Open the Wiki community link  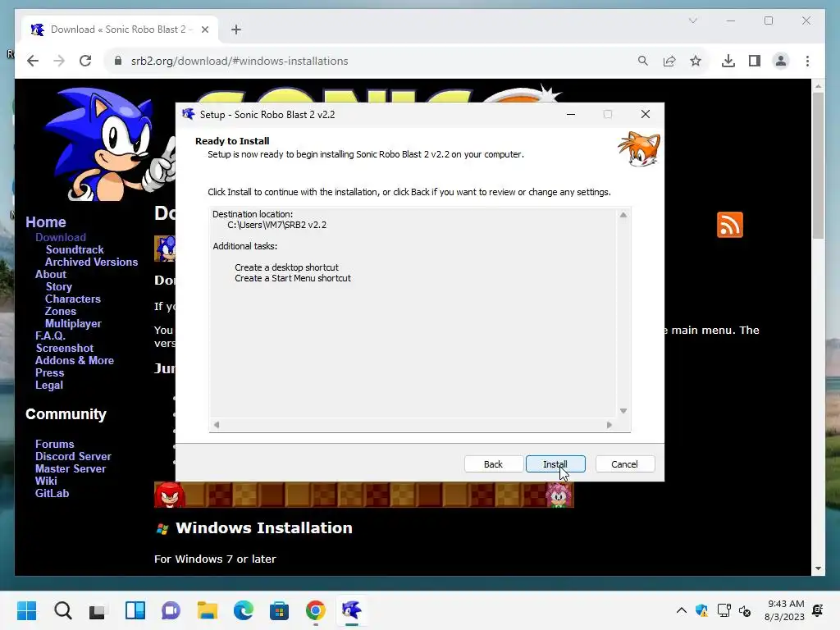[46, 481]
